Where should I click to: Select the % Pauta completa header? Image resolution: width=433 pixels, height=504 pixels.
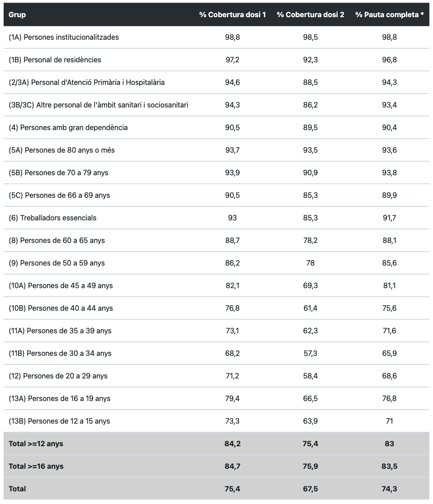click(x=389, y=15)
